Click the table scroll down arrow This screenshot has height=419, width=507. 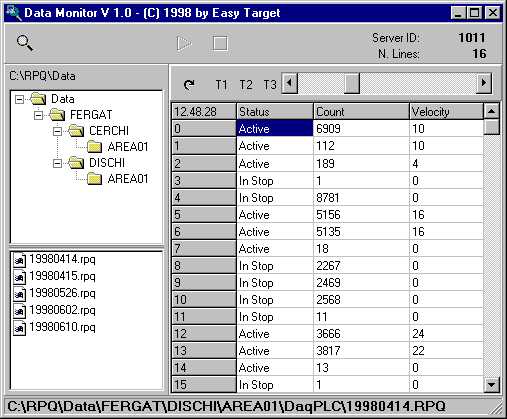tap(491, 385)
